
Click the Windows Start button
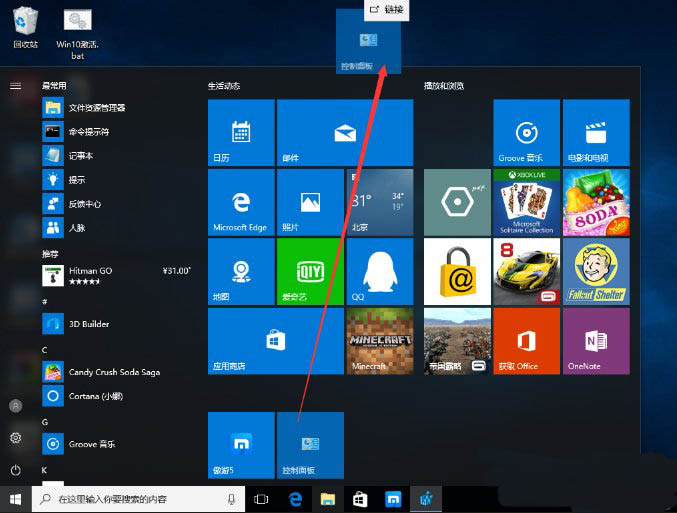(15, 498)
